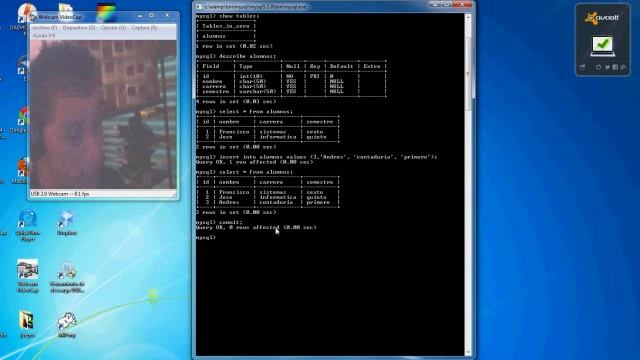Close the Webcam VideoCap window

[x=167, y=16]
